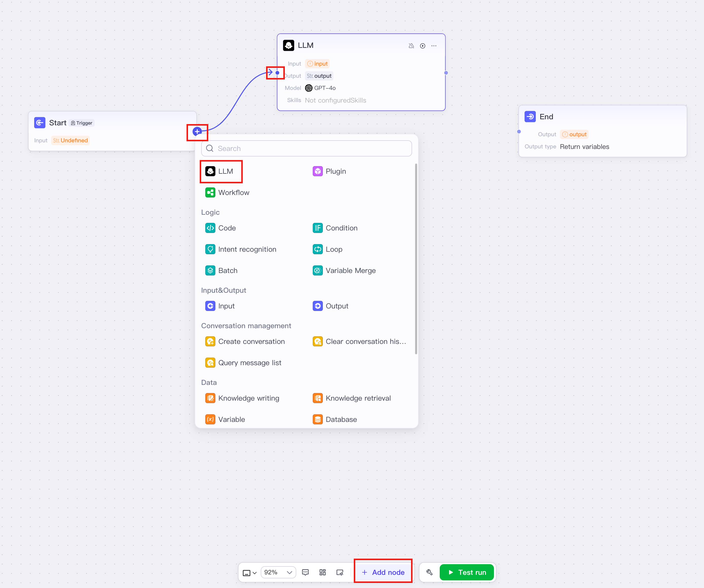Click the comment icon in toolbar
Image resolution: width=704 pixels, height=588 pixels.
305,573
